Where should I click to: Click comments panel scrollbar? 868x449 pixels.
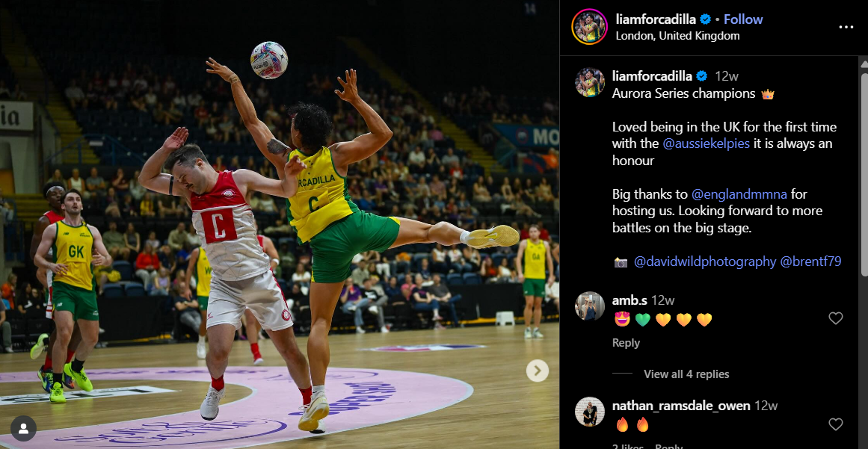click(864, 171)
